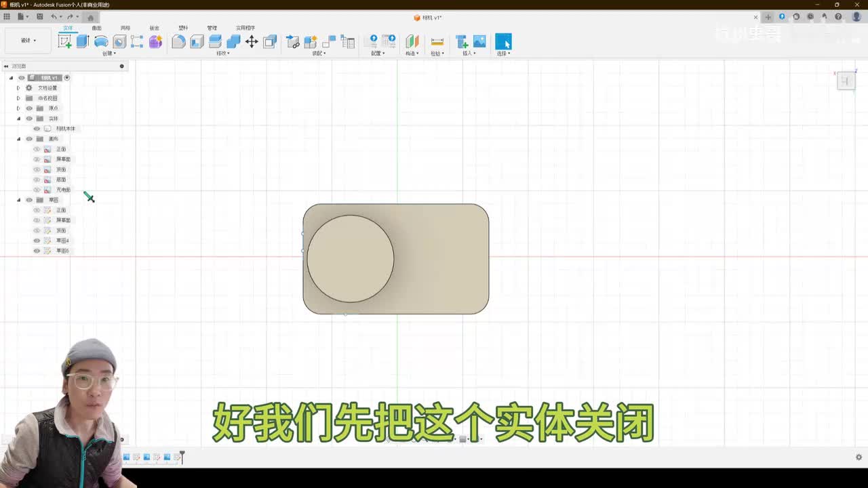
Task: Toggle visibility of 原点 folder
Action: point(29,108)
